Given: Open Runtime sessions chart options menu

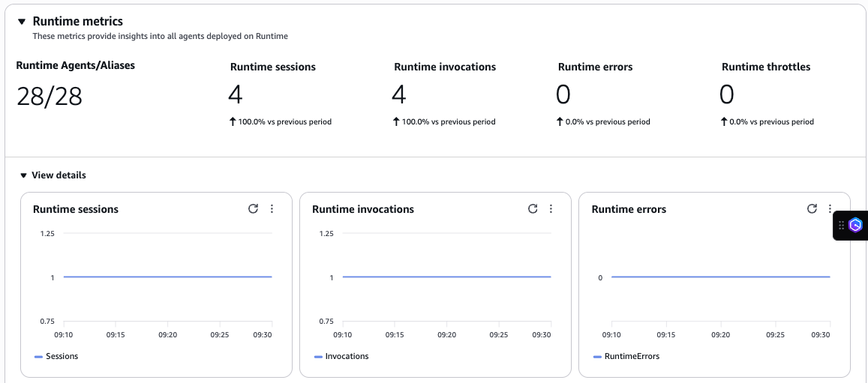Looking at the screenshot, I should [x=272, y=209].
